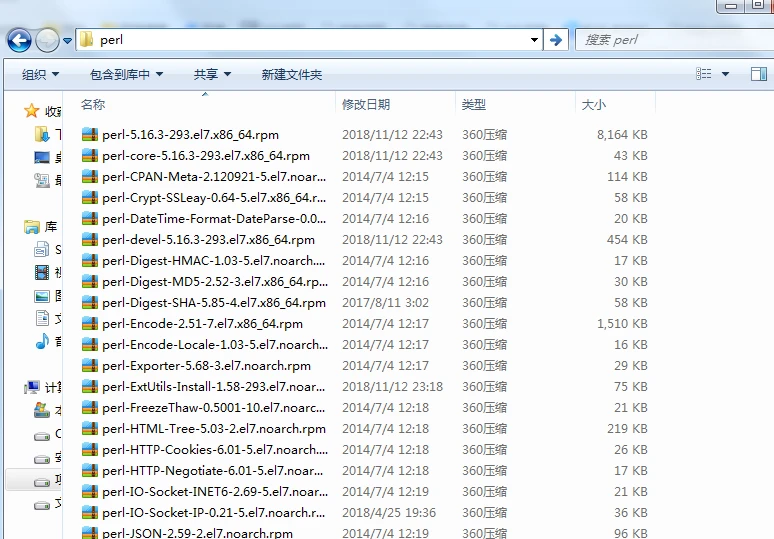Sort by the 大小 column header
Screen dimensions: 774x539
tap(593, 105)
